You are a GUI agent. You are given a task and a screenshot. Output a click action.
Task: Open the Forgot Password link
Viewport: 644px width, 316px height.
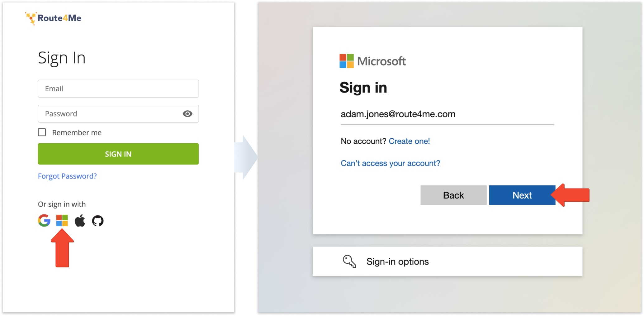click(x=67, y=176)
